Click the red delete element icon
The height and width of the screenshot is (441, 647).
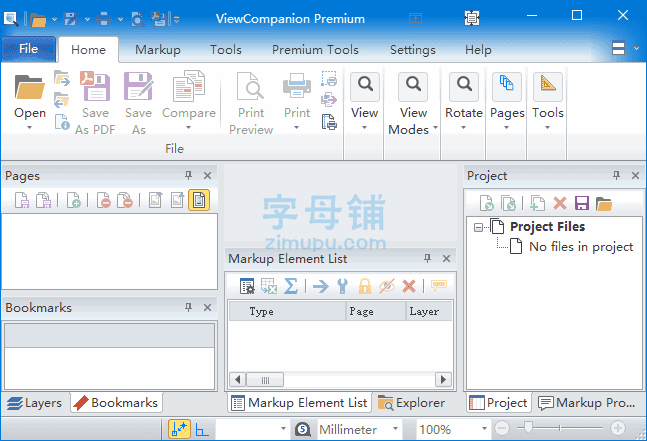point(409,286)
